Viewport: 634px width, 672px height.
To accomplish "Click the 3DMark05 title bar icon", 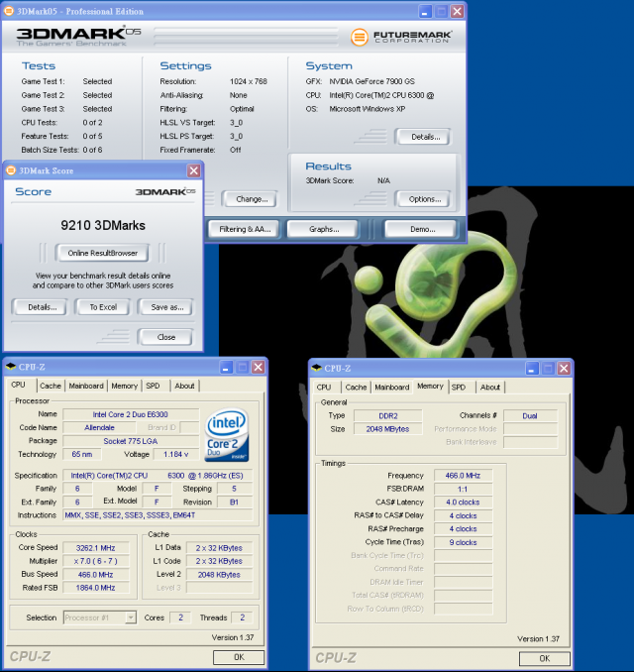I will 9,11.
